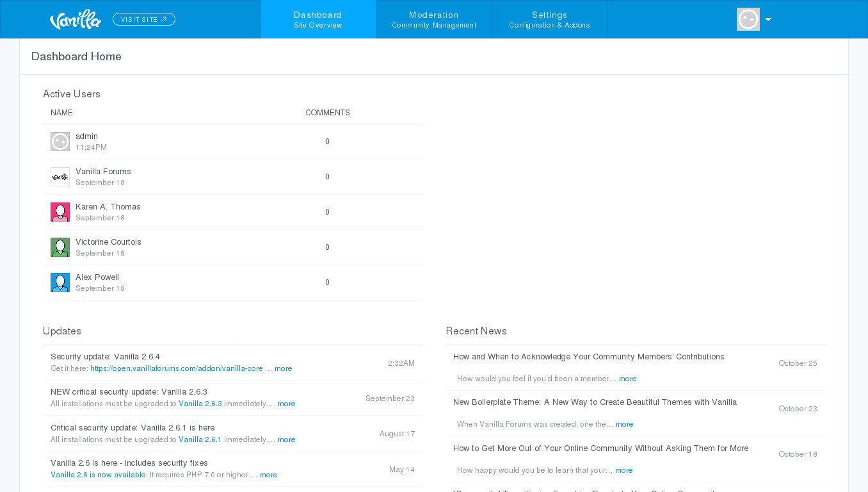
Task: Open the Moderation tab
Action: coord(434,19)
